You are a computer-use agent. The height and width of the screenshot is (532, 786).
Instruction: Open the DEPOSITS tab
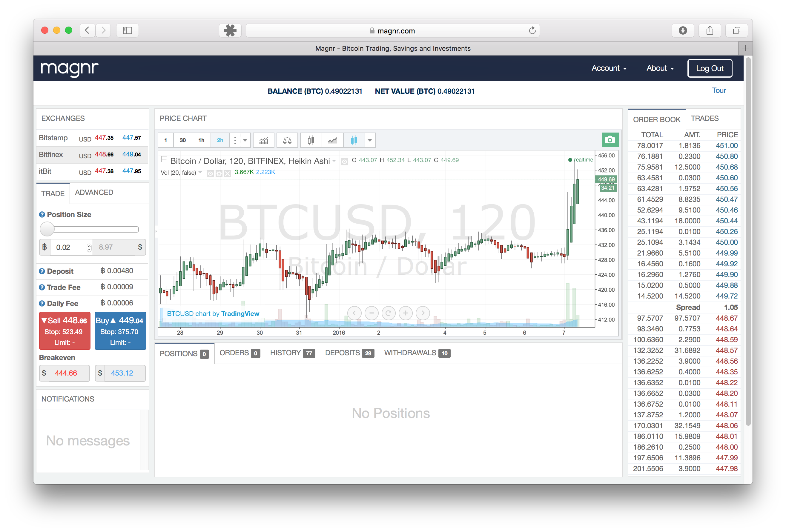pyautogui.click(x=349, y=353)
